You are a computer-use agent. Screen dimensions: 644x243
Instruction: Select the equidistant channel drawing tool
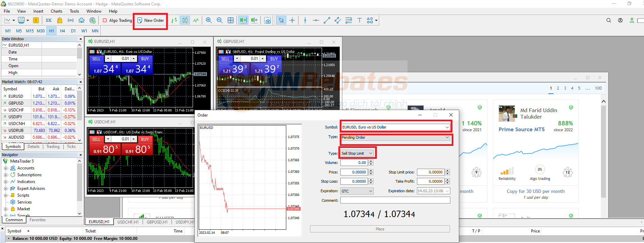click(338, 20)
